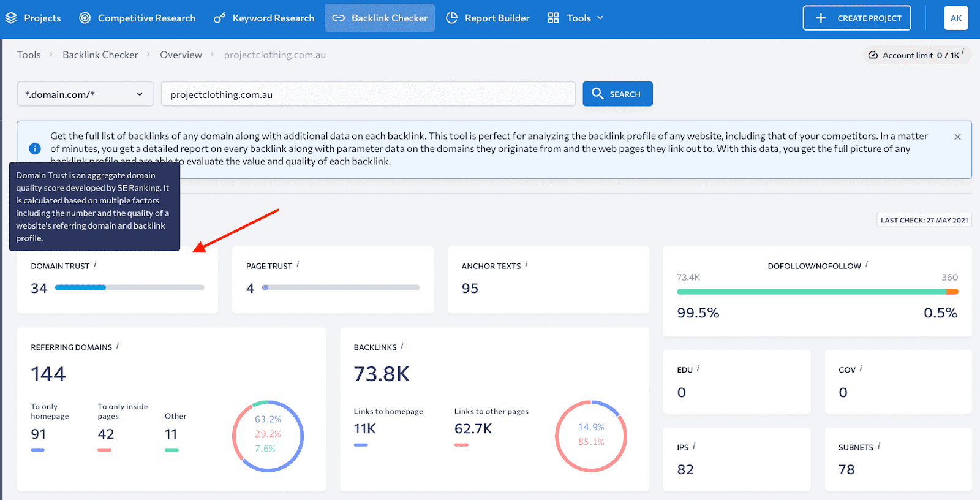The height and width of the screenshot is (500, 980).
Task: Switch to Keyword Research section
Action: pos(264,18)
